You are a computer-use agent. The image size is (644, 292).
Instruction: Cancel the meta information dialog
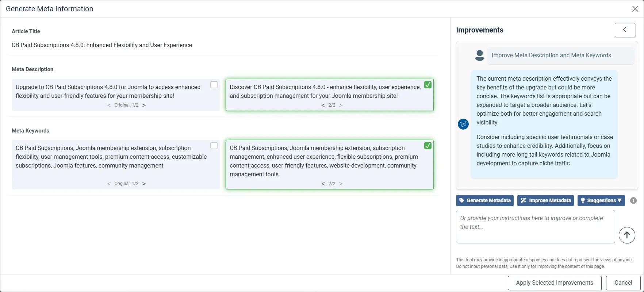click(623, 283)
